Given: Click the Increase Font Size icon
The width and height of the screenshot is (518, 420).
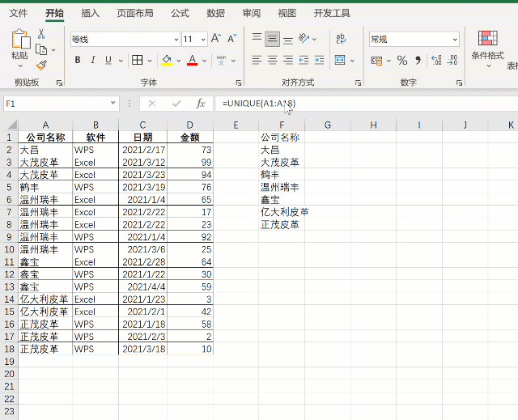Looking at the screenshot, I should coord(216,39).
